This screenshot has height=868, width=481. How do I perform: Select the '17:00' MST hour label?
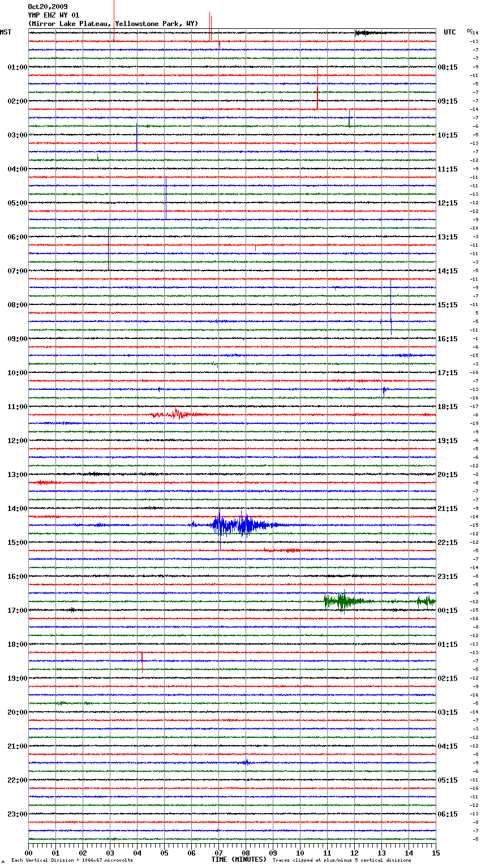[x=18, y=611]
